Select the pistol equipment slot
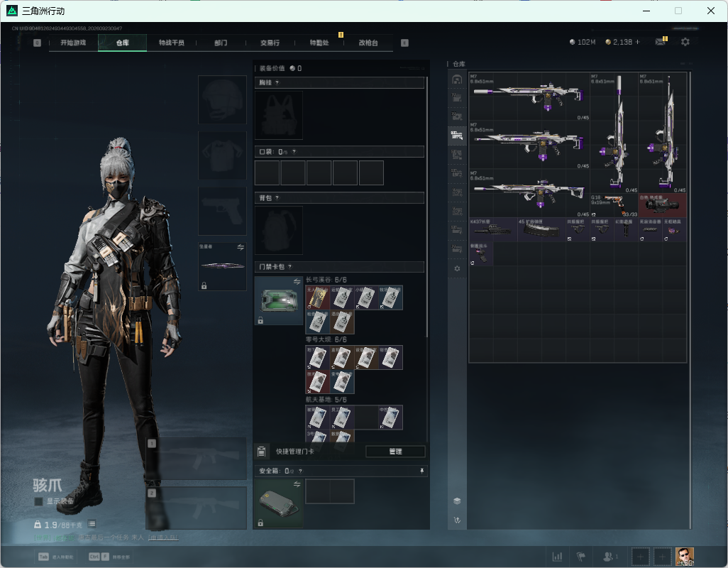 click(222, 211)
